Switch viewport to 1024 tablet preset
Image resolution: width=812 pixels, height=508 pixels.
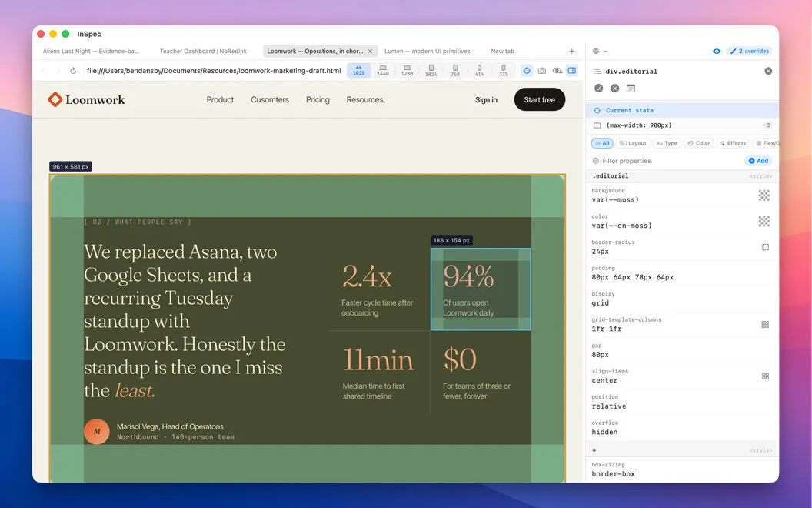431,71
